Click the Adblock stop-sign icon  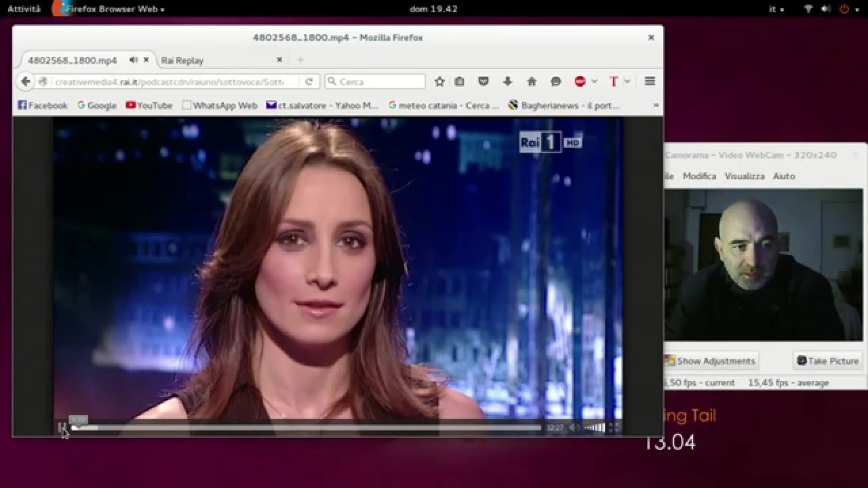point(580,81)
